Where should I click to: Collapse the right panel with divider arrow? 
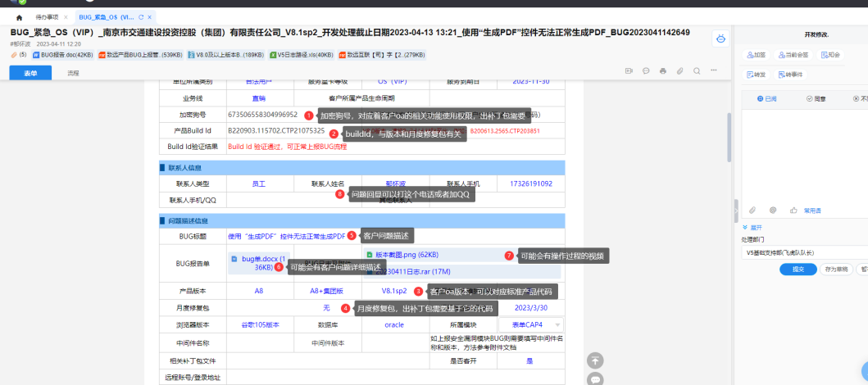pos(735,210)
